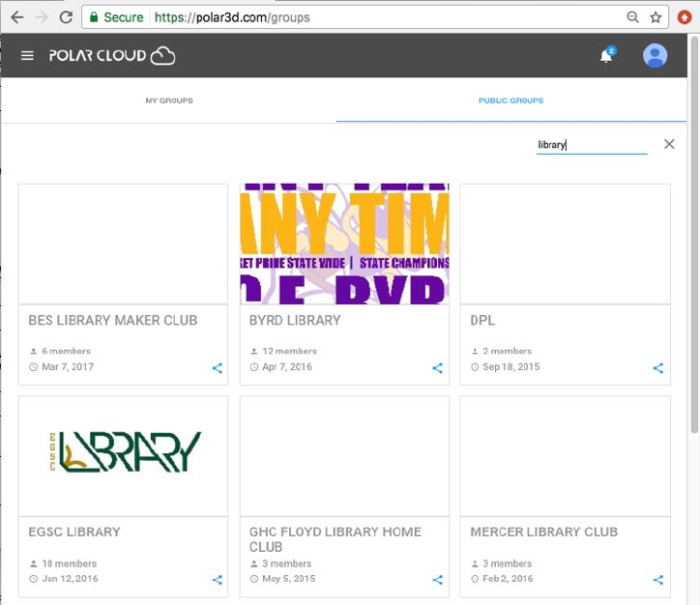Open the BES Library Maker Club title
Viewport: 700px width, 605px height.
113,320
